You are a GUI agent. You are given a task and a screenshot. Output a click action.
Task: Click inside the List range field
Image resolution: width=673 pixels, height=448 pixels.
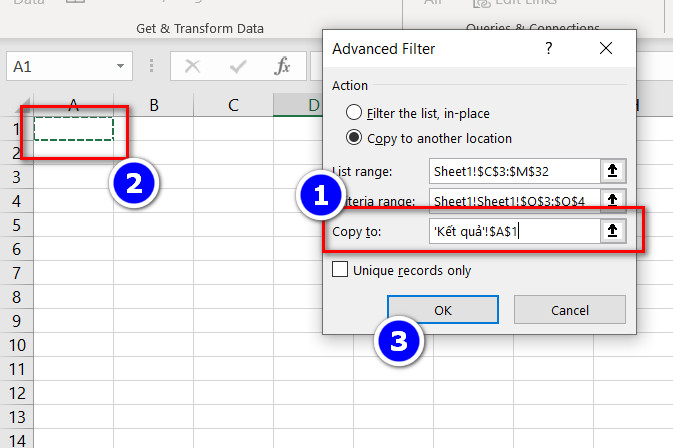coord(513,171)
